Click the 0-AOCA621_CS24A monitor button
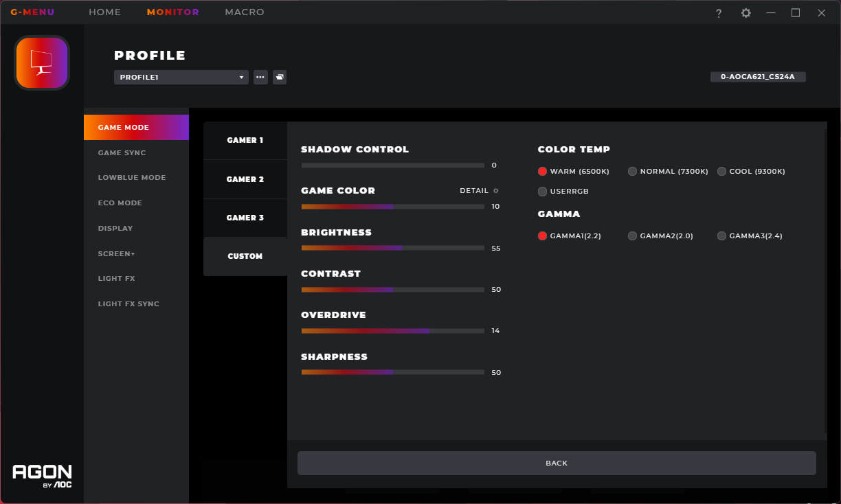The height and width of the screenshot is (504, 841). 757,77
